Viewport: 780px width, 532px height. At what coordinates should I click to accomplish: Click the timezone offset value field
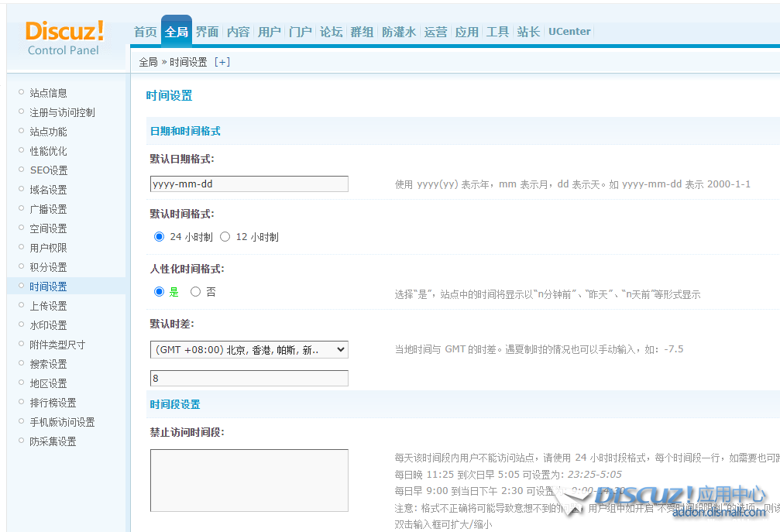(249, 378)
